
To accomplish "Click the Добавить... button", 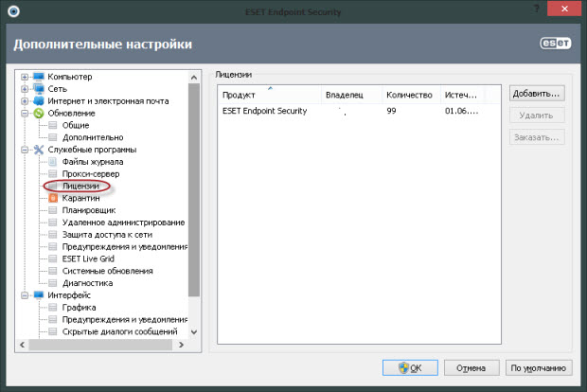I will [537, 94].
